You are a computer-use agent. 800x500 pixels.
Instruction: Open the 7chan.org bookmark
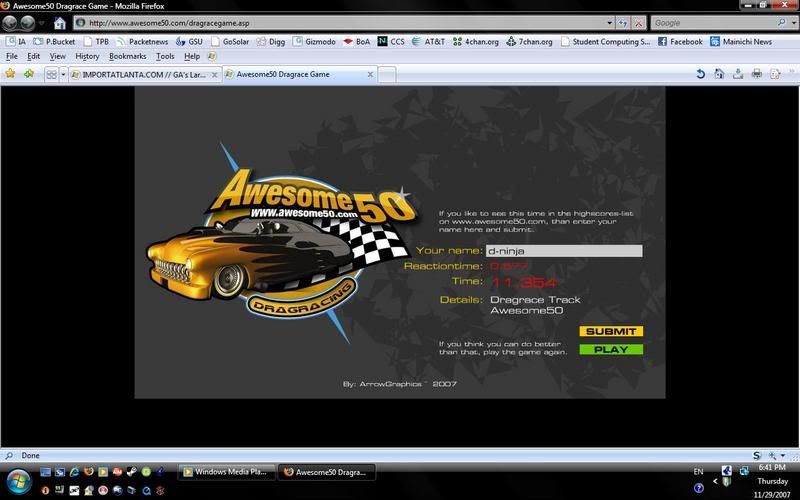coord(530,41)
